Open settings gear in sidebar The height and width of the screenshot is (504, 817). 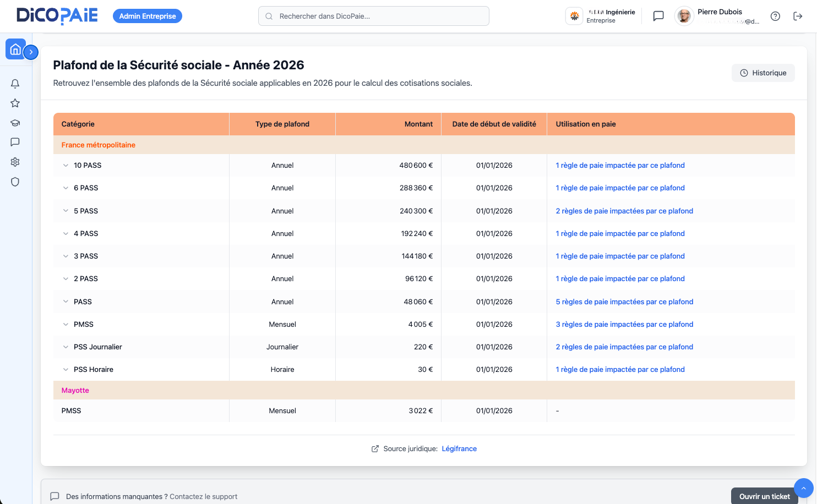(x=15, y=162)
